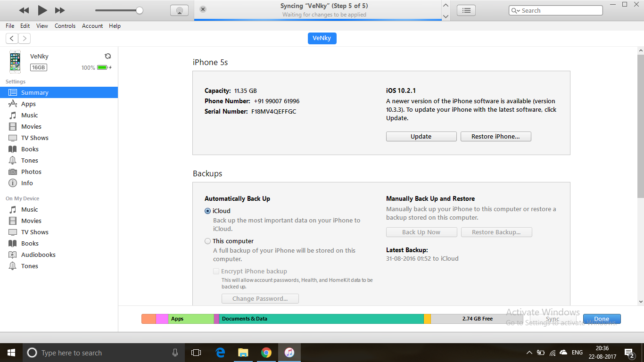Open the Edit menu
Viewport: 644px width, 362px height.
25,26
